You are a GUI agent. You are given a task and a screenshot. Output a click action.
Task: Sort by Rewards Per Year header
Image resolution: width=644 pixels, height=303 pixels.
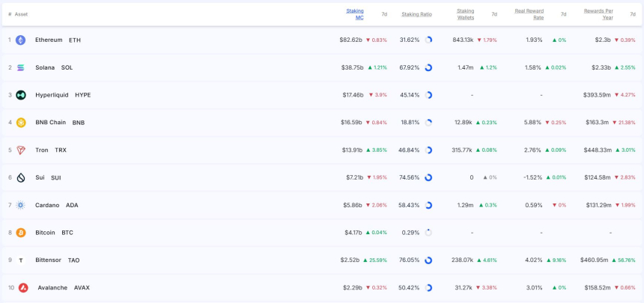pyautogui.click(x=598, y=13)
